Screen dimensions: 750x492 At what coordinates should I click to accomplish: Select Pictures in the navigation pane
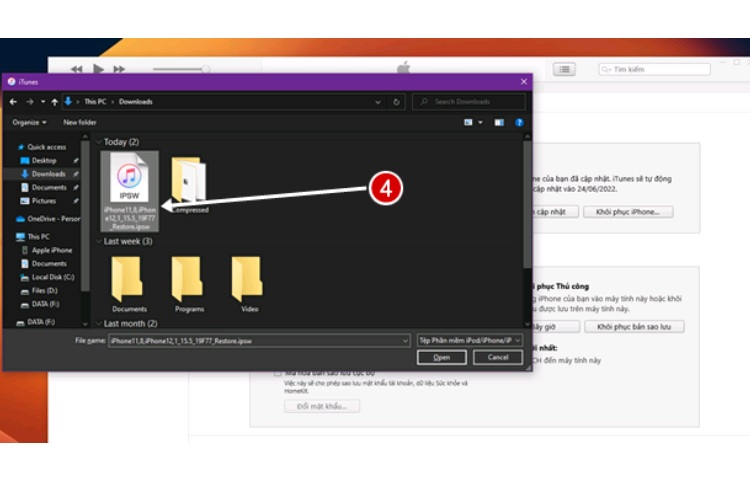tap(38, 201)
